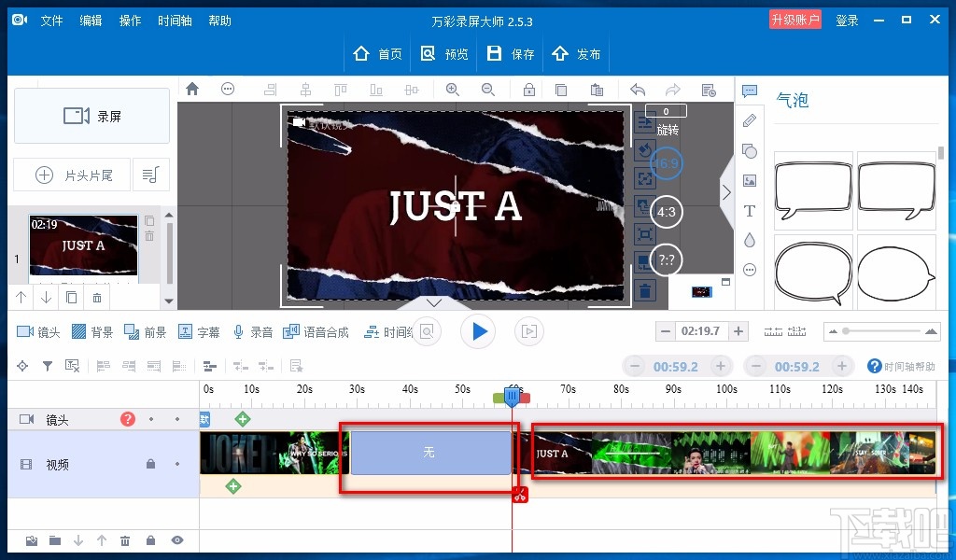Click the 保存 save button
Image resolution: width=956 pixels, height=560 pixels.
(511, 54)
